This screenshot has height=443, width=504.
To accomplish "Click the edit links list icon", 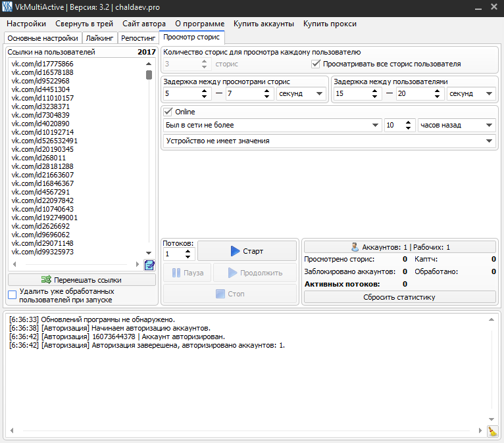I will (x=149, y=265).
